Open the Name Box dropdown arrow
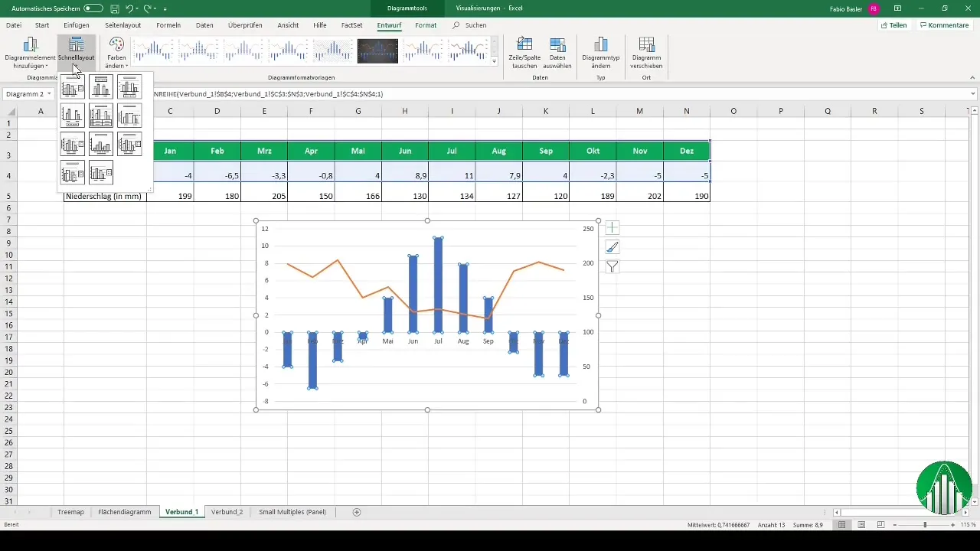This screenshot has width=980, height=551. click(x=49, y=94)
